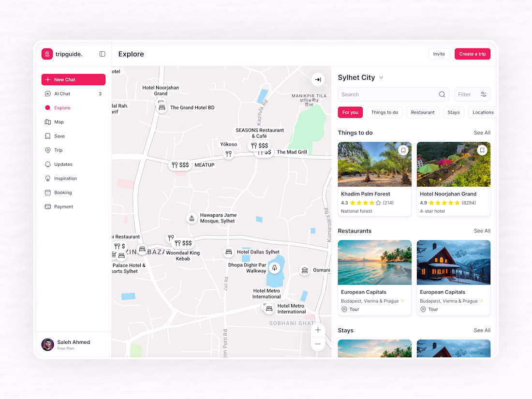532x399 pixels.
Task: Click the search magnifier icon
Action: click(x=442, y=94)
